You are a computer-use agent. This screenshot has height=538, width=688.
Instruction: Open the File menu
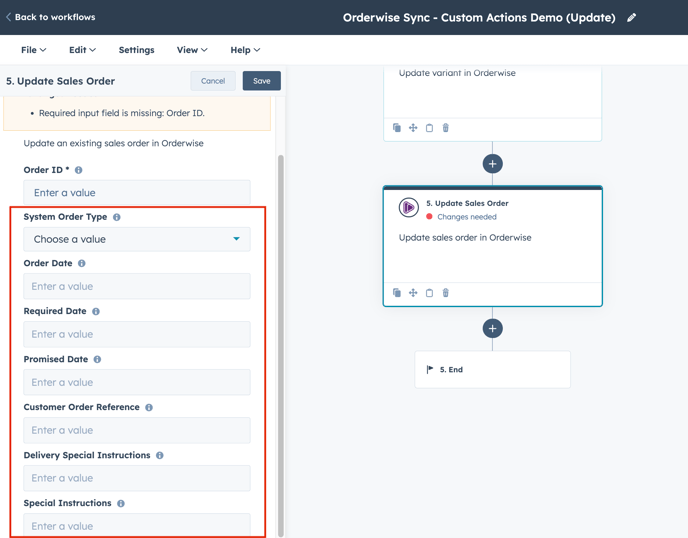coord(33,50)
